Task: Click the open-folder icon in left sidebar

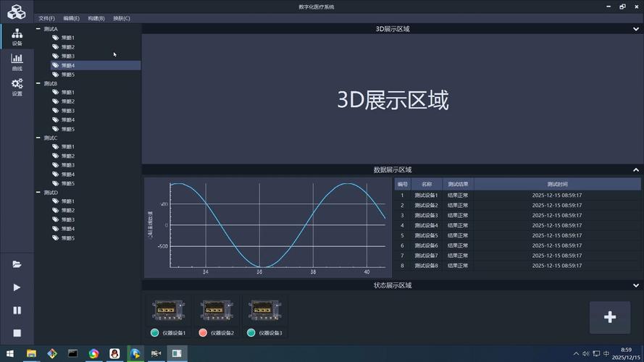Action: pos(17,264)
